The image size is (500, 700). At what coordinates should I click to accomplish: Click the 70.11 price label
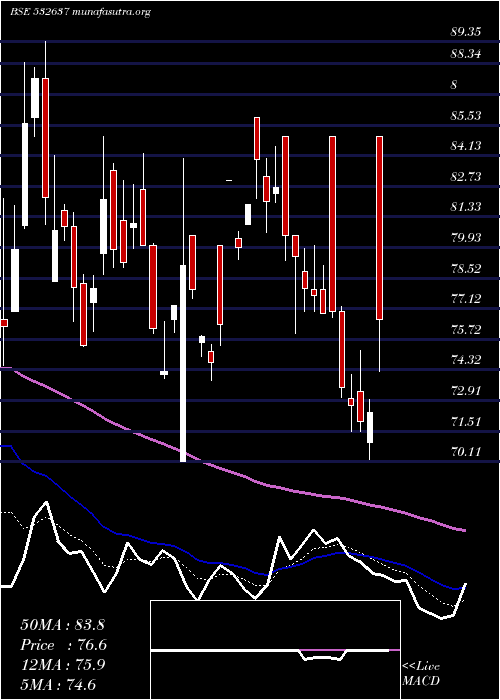465,452
